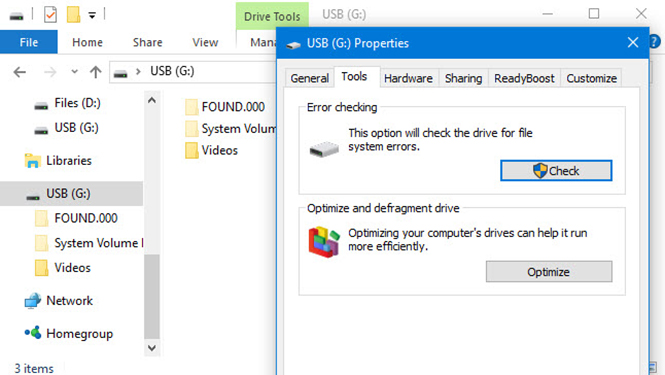Click the Up one level arrow
665x375 pixels.
pos(95,72)
